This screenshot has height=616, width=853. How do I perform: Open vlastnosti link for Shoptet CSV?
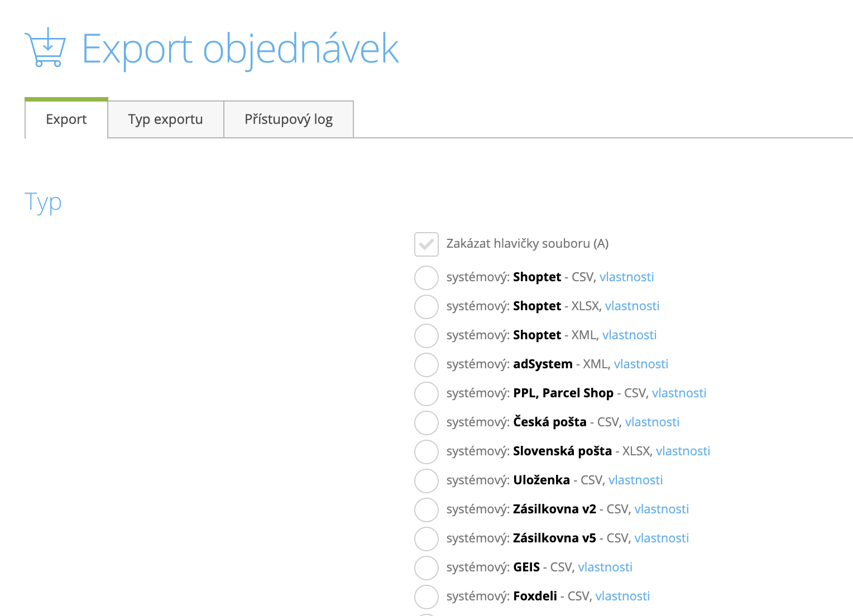626,277
